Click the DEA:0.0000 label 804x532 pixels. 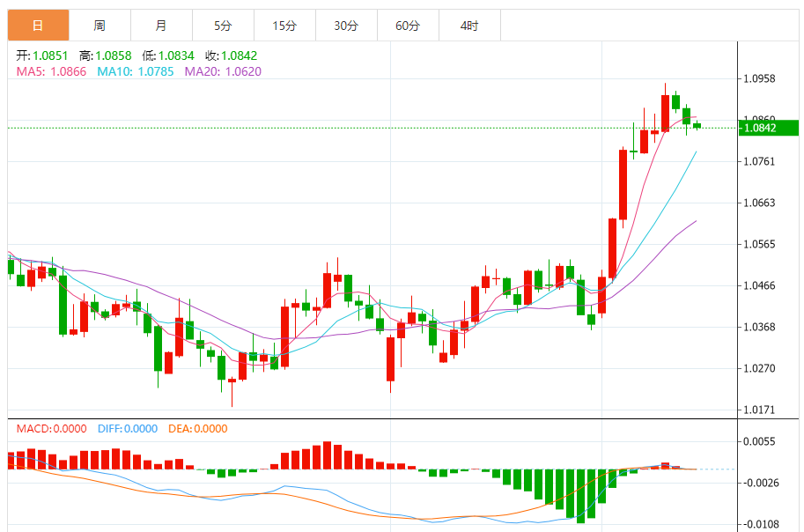[198, 429]
